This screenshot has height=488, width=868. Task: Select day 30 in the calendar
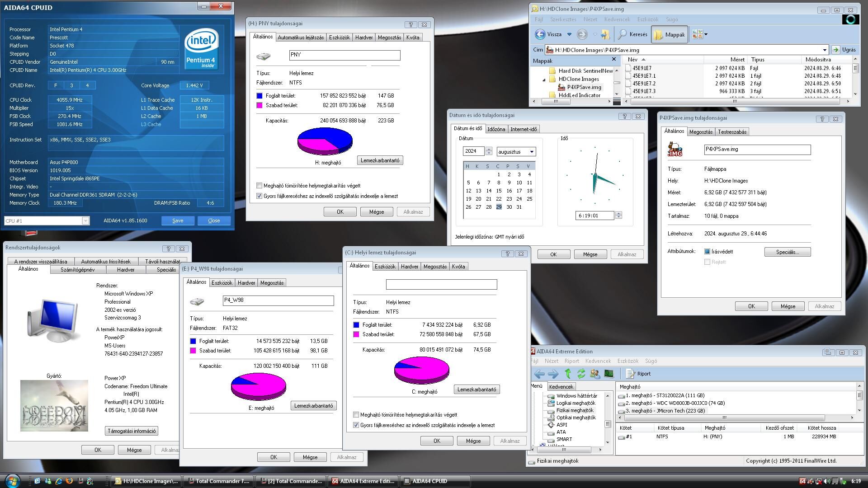click(x=509, y=207)
